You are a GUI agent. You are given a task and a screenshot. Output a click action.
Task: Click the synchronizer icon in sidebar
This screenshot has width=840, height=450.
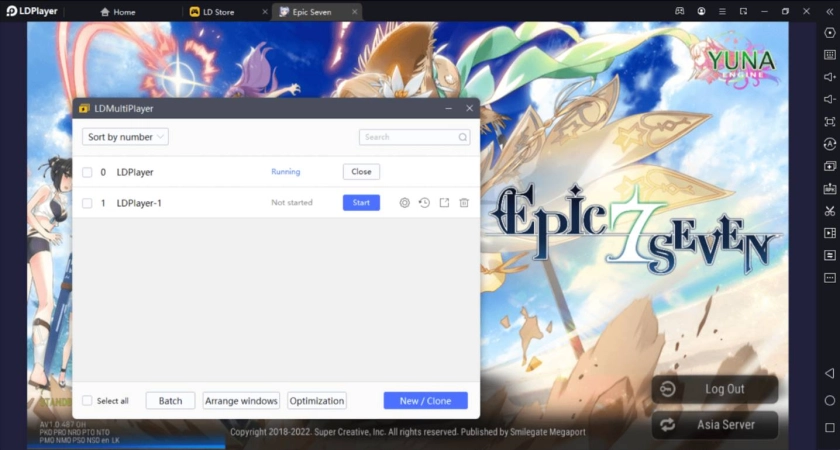829,256
